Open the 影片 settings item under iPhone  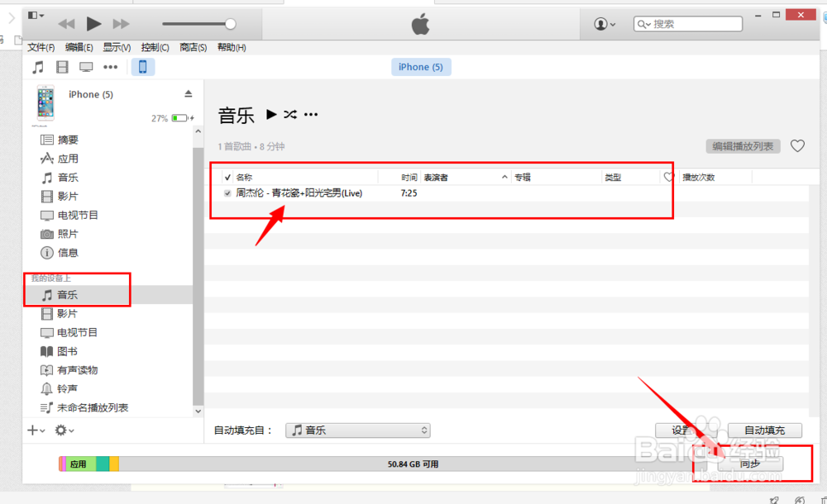click(59, 197)
